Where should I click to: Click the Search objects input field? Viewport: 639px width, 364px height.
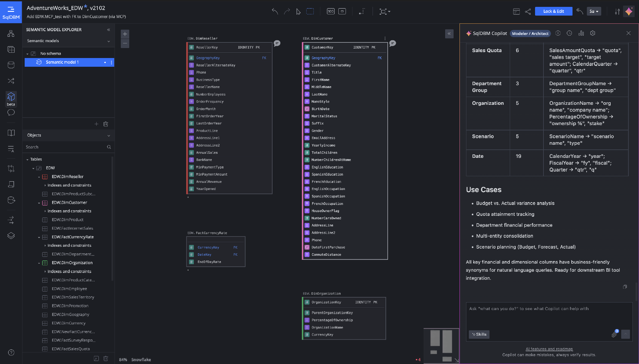(x=68, y=147)
